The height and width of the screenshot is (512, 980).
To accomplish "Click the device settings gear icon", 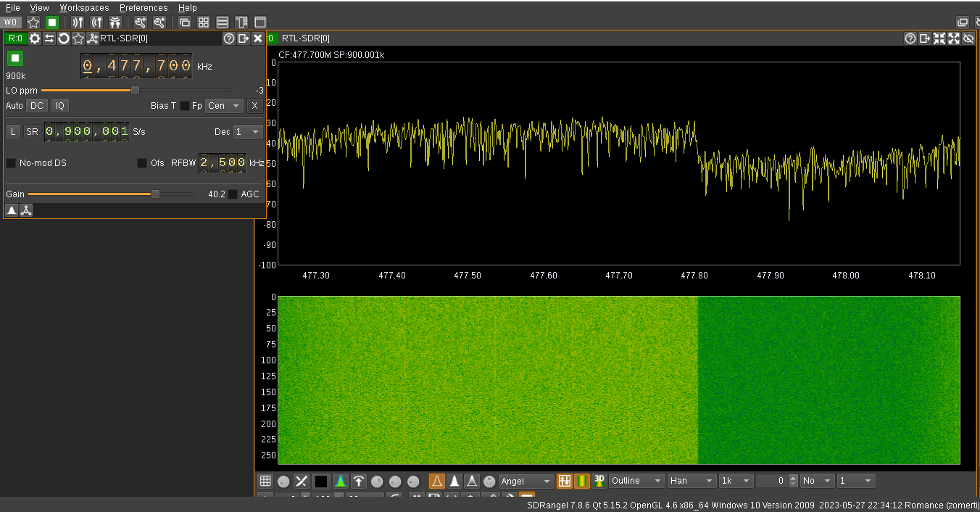I will point(34,38).
